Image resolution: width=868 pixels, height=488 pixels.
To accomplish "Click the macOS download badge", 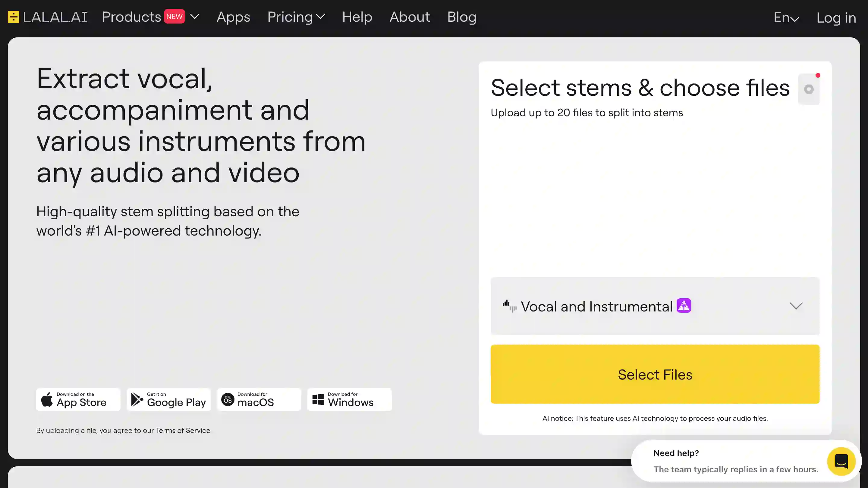I will click(x=259, y=399).
